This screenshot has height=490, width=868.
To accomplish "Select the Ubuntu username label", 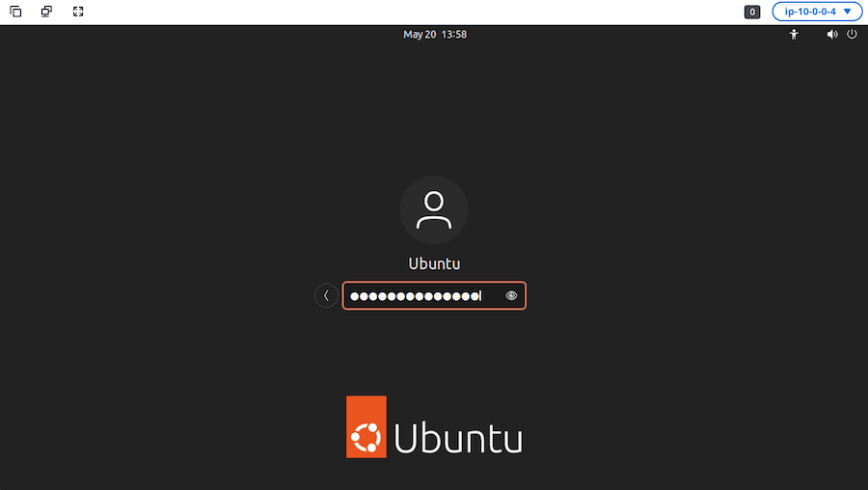I will [x=434, y=263].
